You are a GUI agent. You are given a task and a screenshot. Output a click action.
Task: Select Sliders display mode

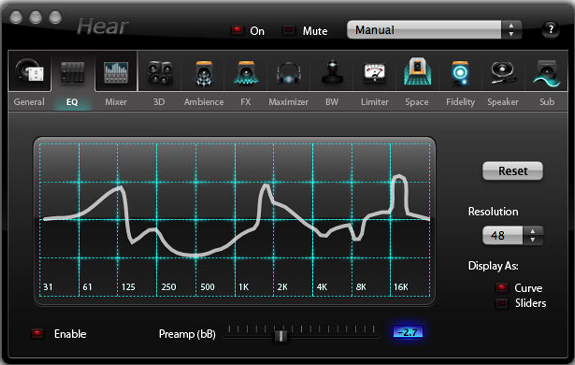click(x=501, y=303)
